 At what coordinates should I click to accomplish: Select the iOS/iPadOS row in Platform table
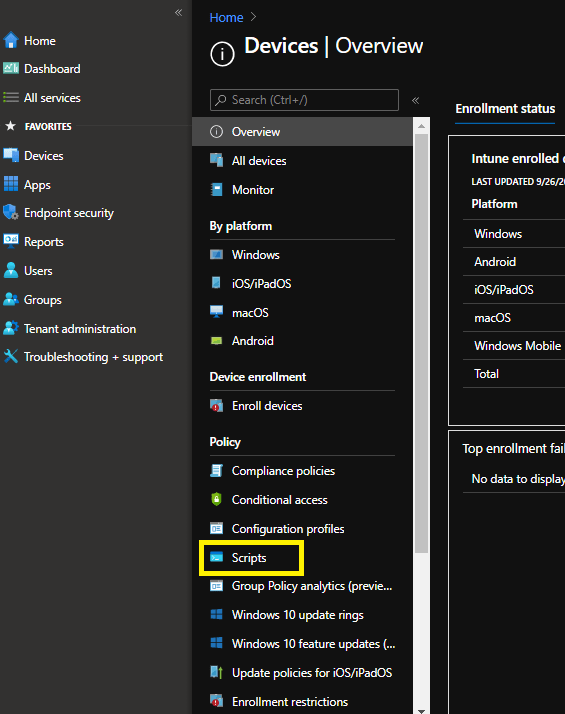pyautogui.click(x=514, y=290)
